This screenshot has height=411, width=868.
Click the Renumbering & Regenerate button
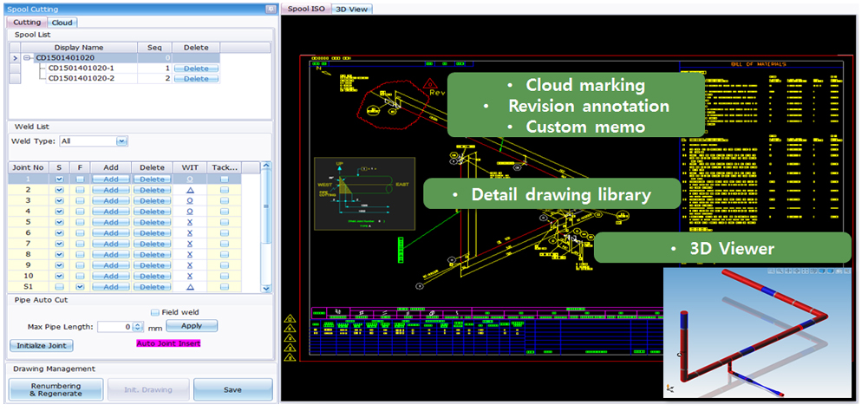coord(55,389)
